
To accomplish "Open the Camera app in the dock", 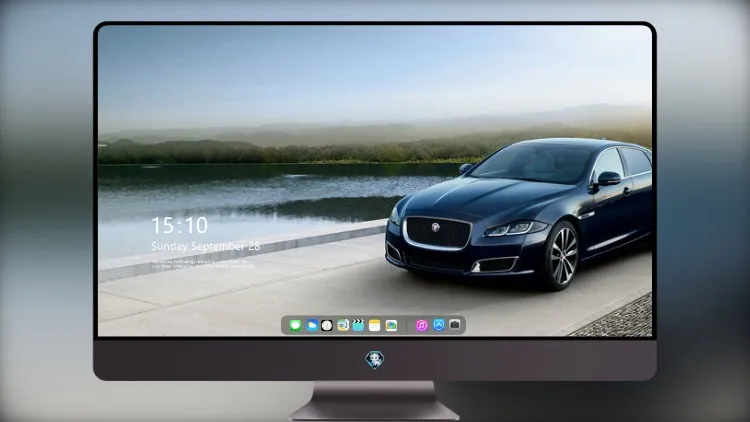I will (x=455, y=325).
